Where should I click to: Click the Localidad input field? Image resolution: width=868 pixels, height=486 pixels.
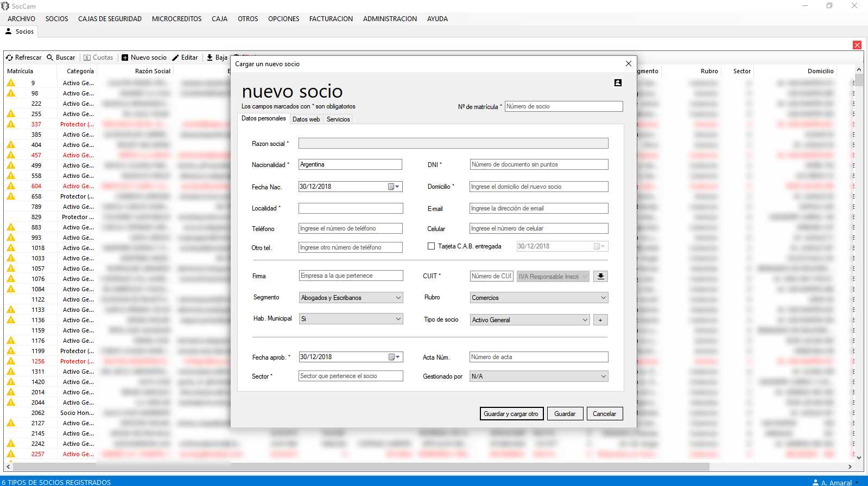[351, 208]
